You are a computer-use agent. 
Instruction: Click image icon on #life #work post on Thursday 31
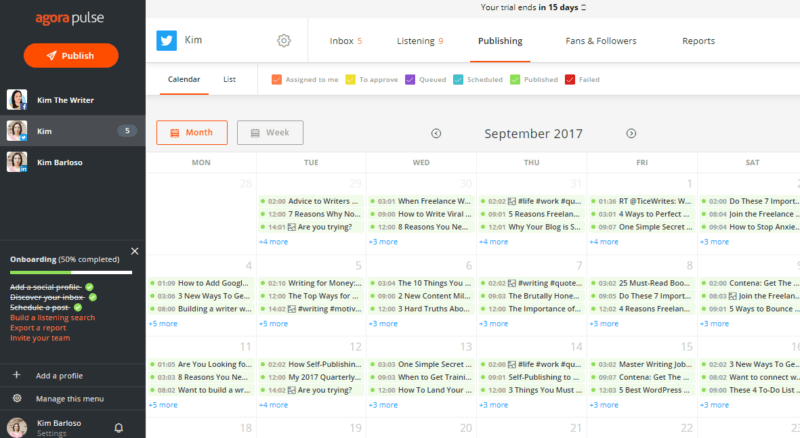click(x=512, y=201)
